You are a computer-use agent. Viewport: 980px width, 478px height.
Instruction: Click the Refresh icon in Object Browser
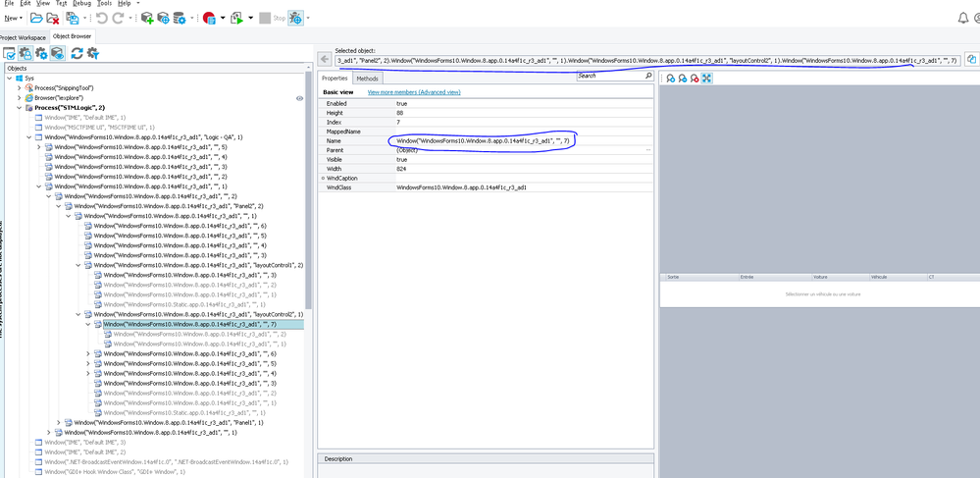click(x=77, y=53)
